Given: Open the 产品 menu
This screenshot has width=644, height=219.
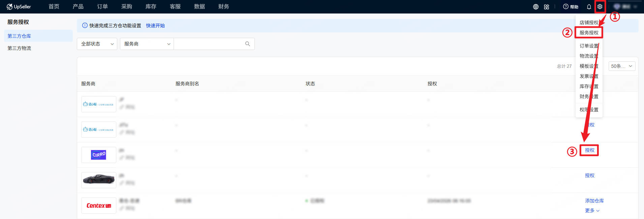Looking at the screenshot, I should coord(78,7).
